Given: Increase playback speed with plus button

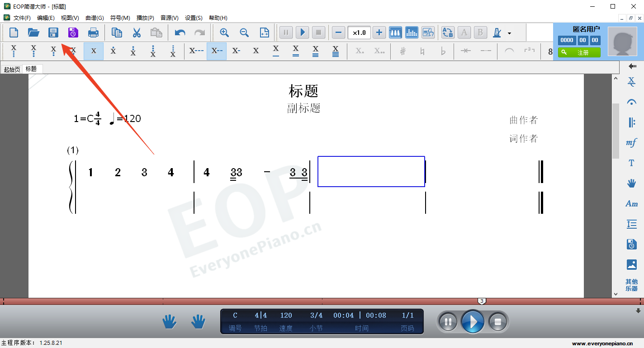Looking at the screenshot, I should [379, 33].
